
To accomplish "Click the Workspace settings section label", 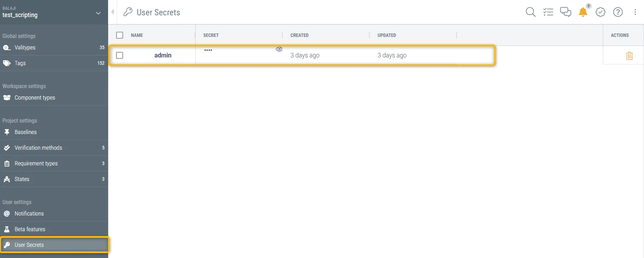I will 24,86.
